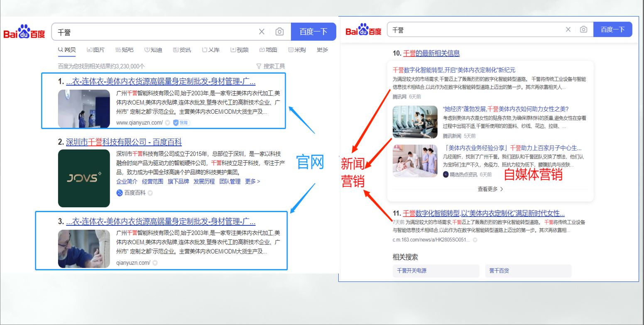
Task: Click the camera icon in right search bar
Action: click(583, 29)
